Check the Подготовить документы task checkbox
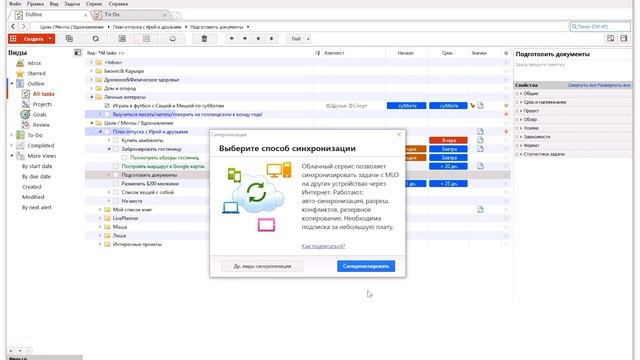 click(116, 175)
